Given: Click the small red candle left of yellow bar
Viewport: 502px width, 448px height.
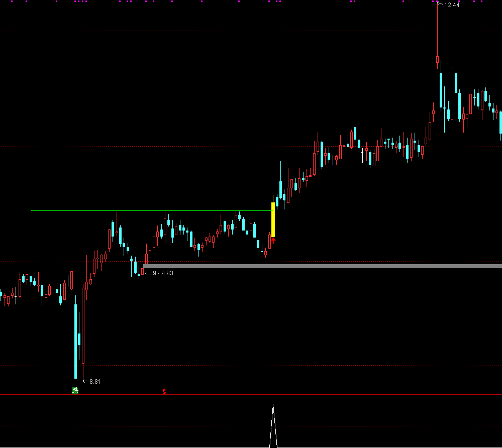Looking at the screenshot, I should click(269, 243).
